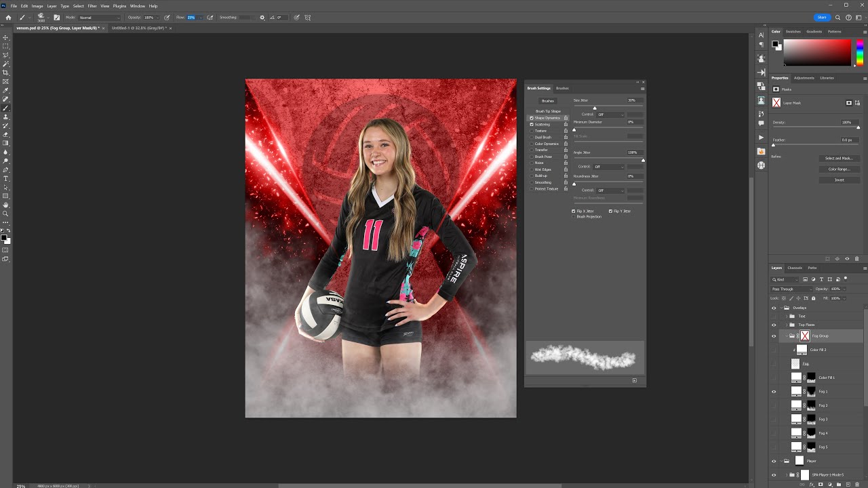Open the Image menu

click(37, 6)
